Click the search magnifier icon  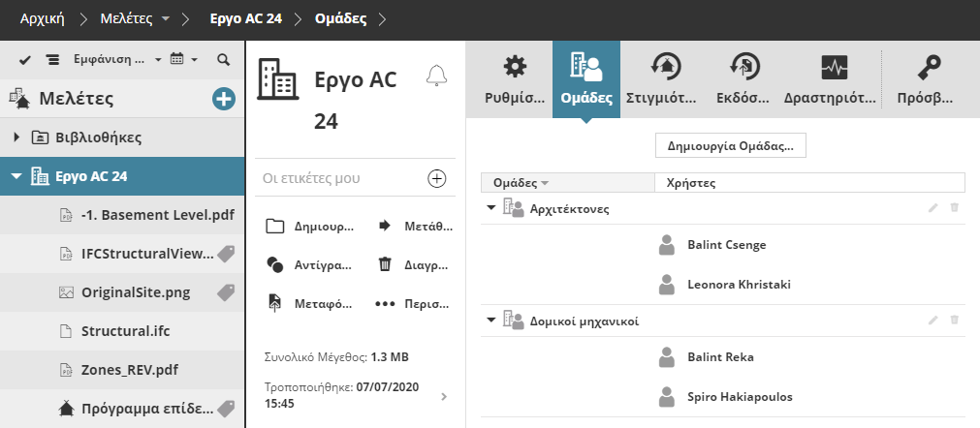click(x=224, y=60)
